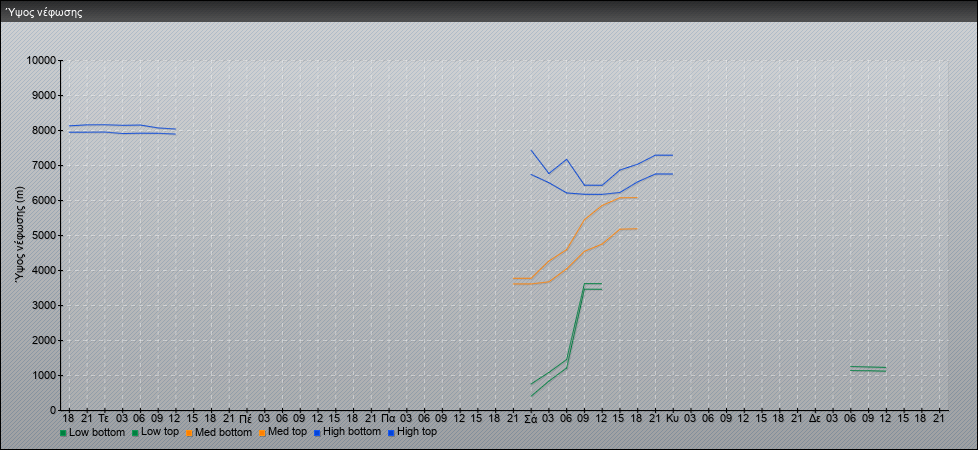Click the Τε day label on the time axis
The height and width of the screenshot is (450, 978).
pos(104,418)
